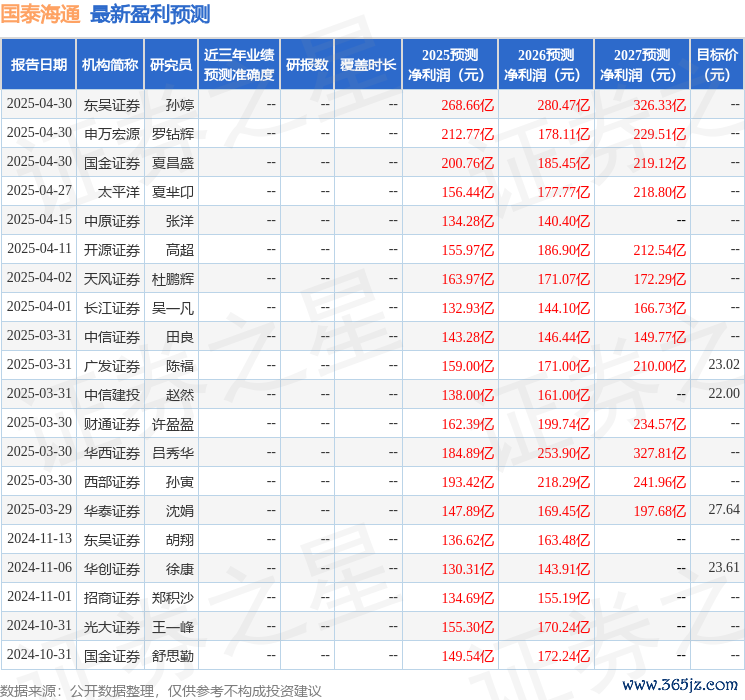Click the 长江证券 institution cell
The height and width of the screenshot is (700, 745).
112,308
